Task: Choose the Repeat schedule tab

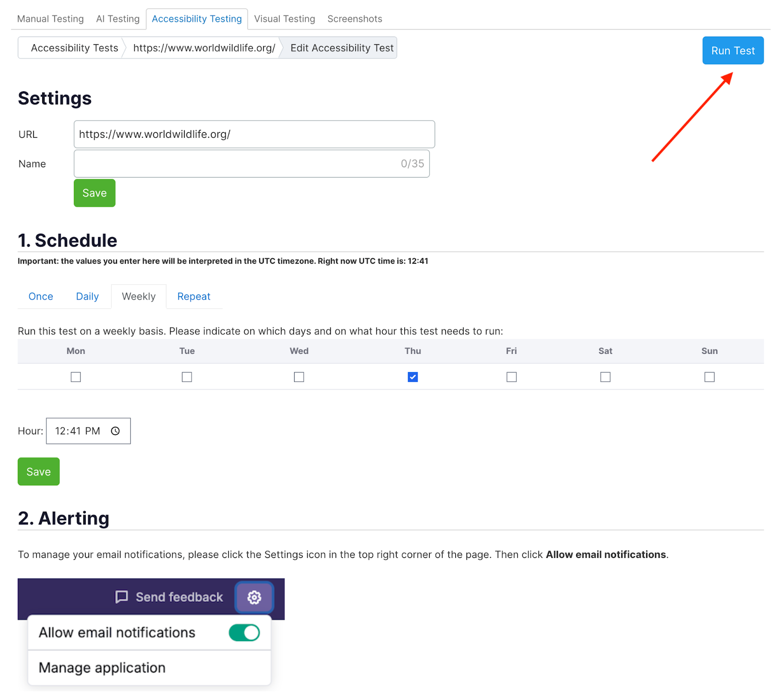Action: tap(194, 297)
